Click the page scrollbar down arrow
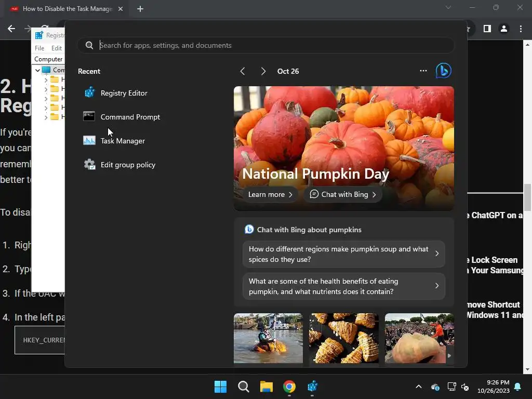532x399 pixels. [528, 369]
